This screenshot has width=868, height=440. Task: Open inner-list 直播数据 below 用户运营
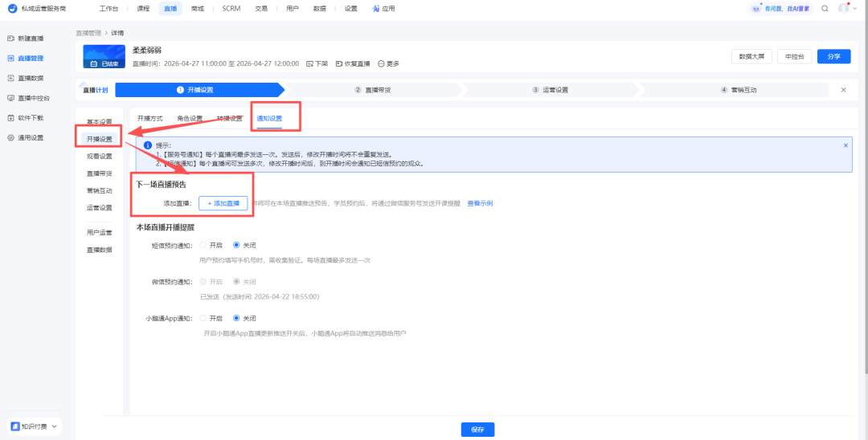pyautogui.click(x=100, y=250)
